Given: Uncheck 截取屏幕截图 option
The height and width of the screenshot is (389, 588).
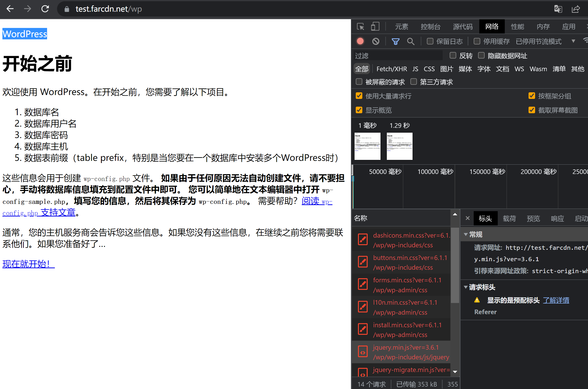Looking at the screenshot, I should [x=531, y=110].
